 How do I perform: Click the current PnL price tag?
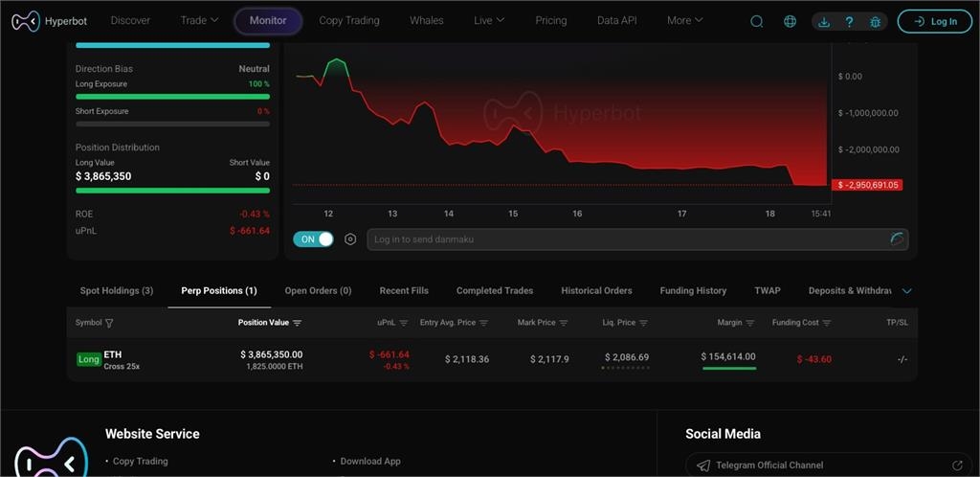[x=867, y=185]
